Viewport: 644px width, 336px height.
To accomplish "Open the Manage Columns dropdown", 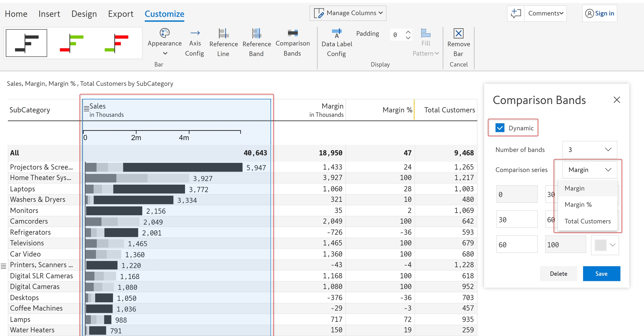I will click(348, 13).
